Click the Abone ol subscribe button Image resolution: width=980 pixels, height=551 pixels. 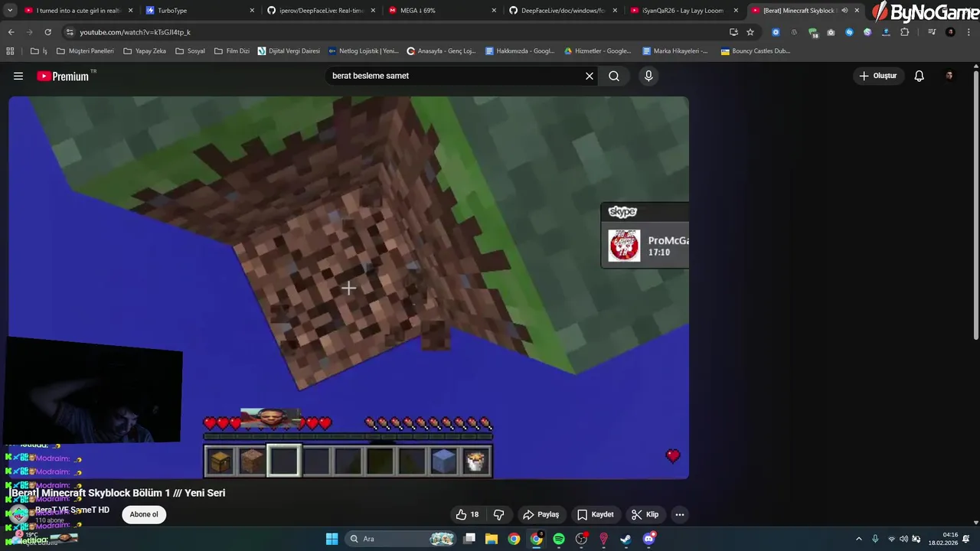pos(144,514)
